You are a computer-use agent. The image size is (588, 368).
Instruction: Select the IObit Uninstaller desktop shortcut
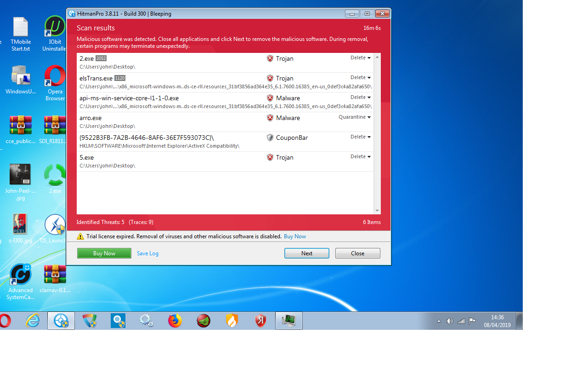coord(55,34)
